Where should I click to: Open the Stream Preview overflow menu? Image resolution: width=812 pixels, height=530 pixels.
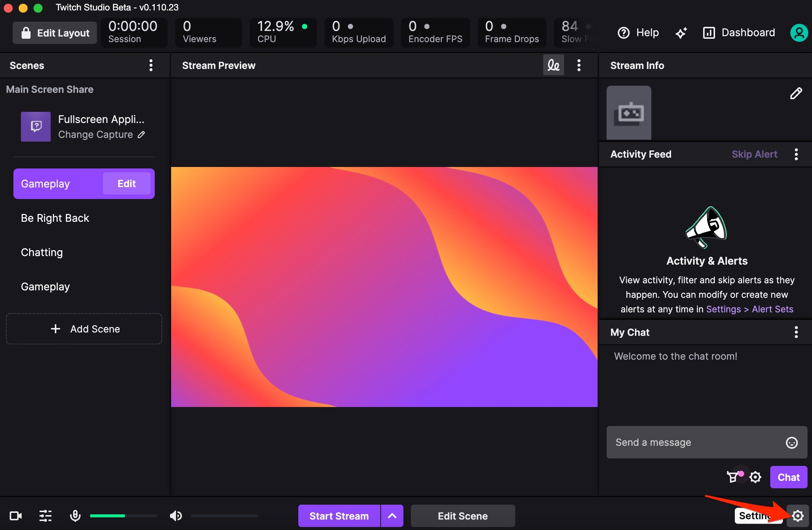[x=579, y=65]
